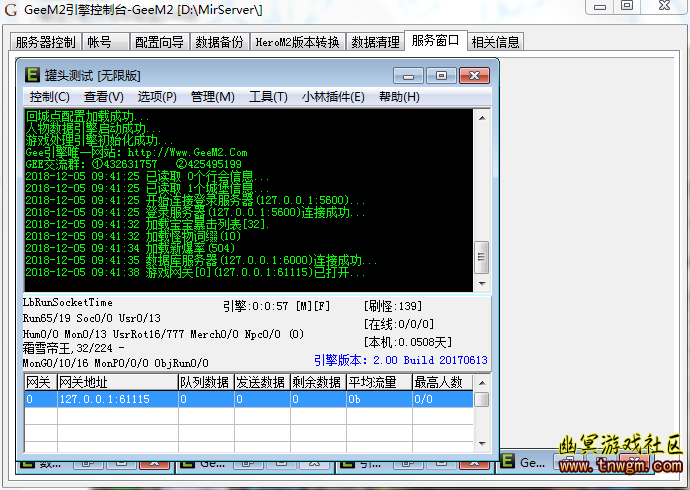Click the 最高人数 column header

click(x=442, y=382)
